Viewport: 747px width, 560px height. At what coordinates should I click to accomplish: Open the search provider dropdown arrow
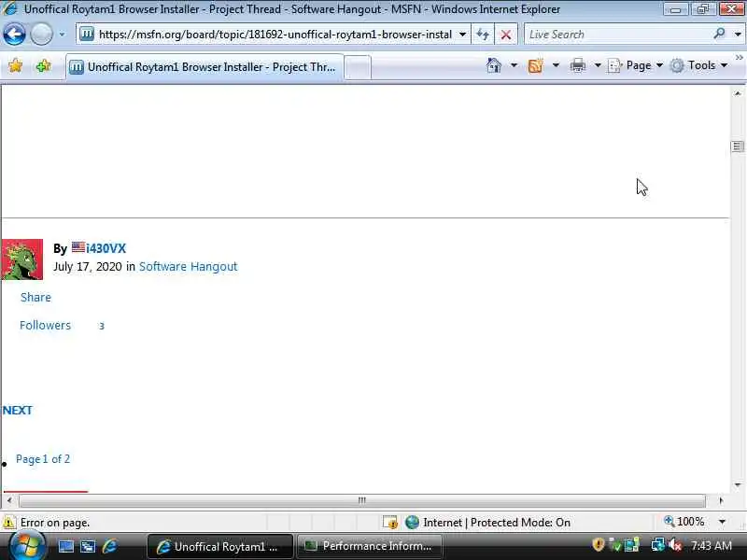coord(738,35)
